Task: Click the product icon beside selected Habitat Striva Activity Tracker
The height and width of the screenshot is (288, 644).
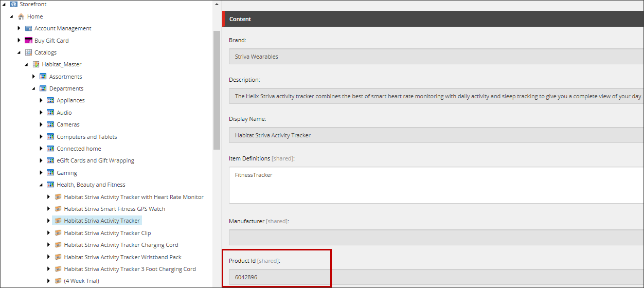Action: tap(58, 221)
